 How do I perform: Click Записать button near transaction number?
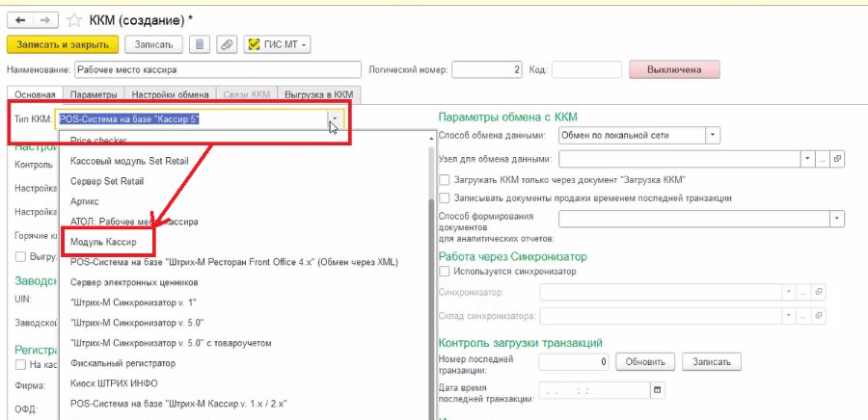712,362
